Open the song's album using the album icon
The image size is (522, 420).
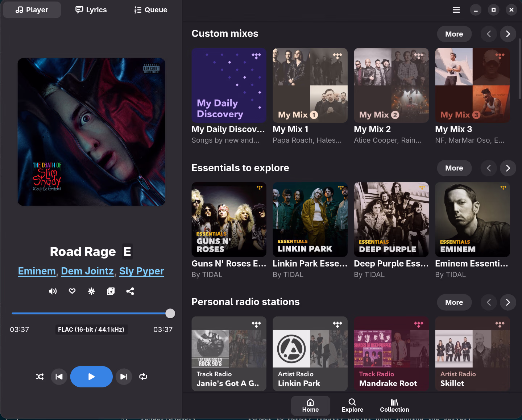pyautogui.click(x=111, y=291)
